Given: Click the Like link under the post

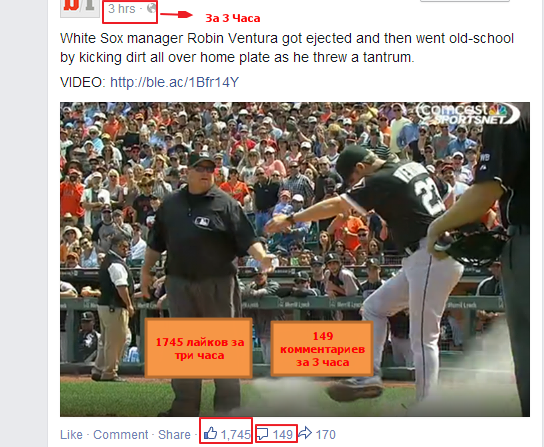Looking at the screenshot, I should coord(71,435).
